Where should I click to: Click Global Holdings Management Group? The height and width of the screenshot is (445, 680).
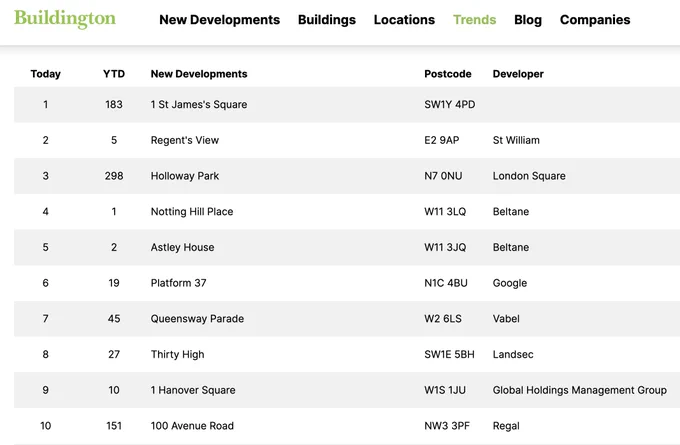click(580, 390)
